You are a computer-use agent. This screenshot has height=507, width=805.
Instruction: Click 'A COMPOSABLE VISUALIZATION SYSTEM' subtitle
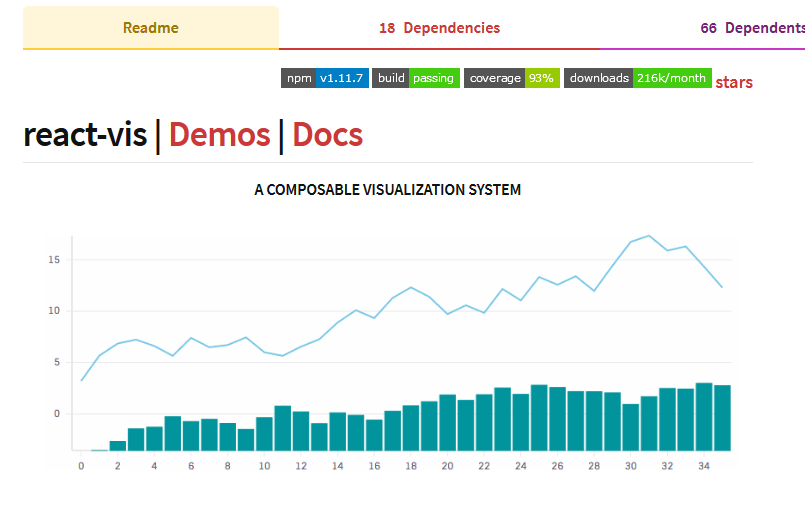[x=388, y=190]
